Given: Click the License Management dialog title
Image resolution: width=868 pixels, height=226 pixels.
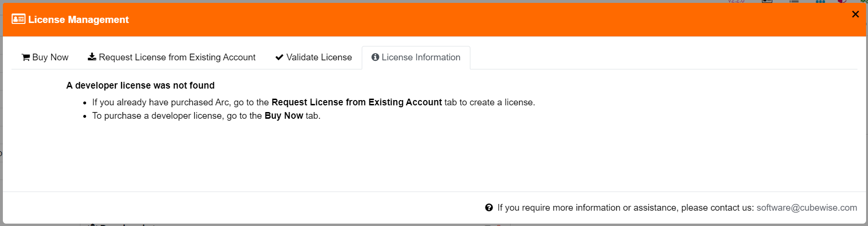Looking at the screenshot, I should (78, 20).
